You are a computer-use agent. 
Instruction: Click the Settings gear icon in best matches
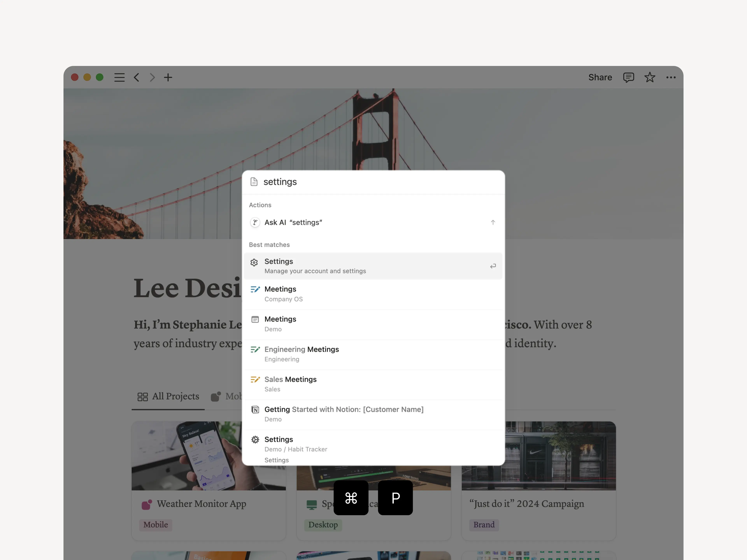[254, 262]
